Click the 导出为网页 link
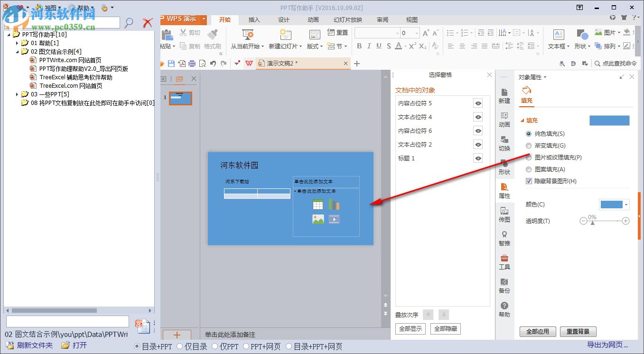The height and width of the screenshot is (354, 644). [x=607, y=345]
